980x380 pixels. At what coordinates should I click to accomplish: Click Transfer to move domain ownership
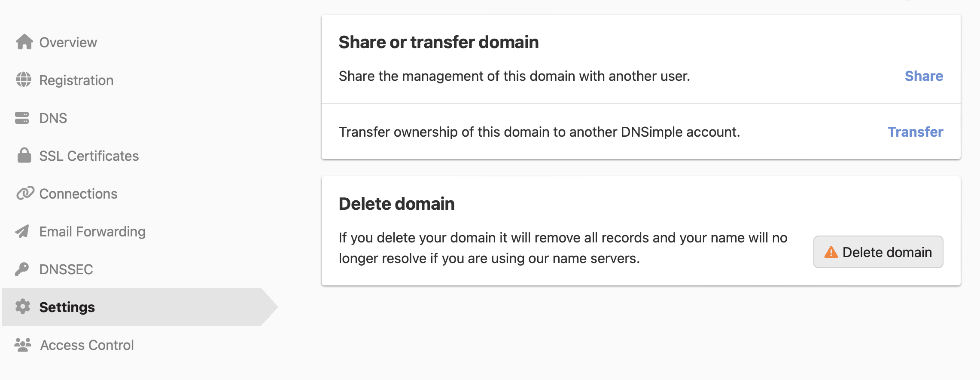915,132
